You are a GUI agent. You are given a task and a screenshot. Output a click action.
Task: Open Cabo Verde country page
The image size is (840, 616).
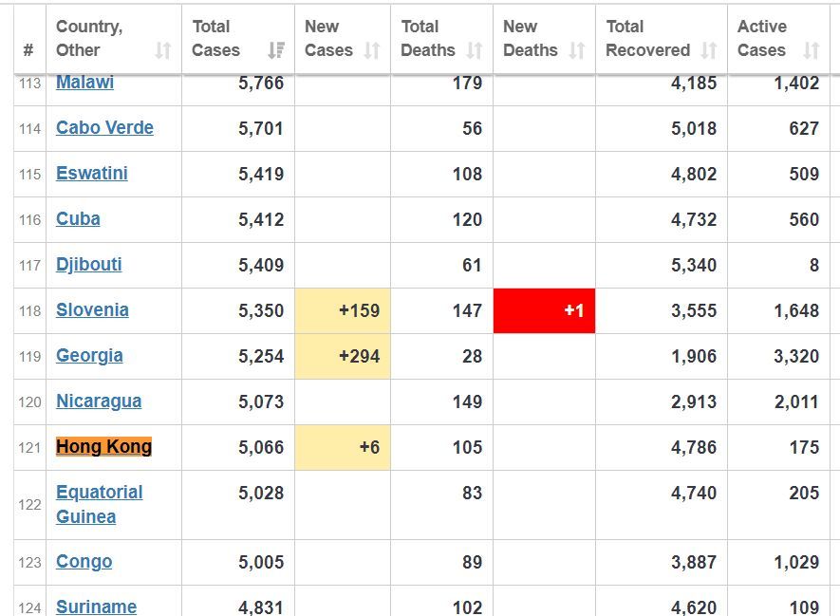104,128
